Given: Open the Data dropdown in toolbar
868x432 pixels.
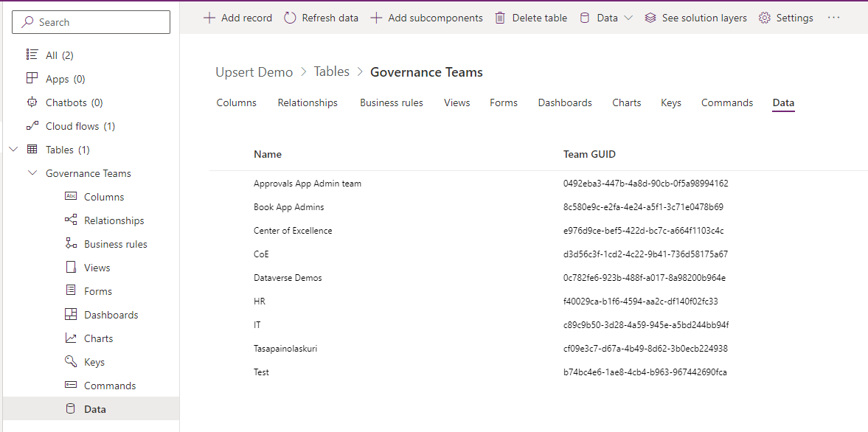Looking at the screenshot, I should click(x=606, y=18).
